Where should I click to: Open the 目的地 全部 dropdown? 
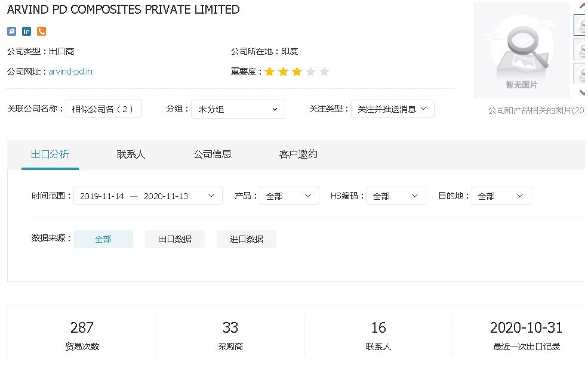(501, 196)
